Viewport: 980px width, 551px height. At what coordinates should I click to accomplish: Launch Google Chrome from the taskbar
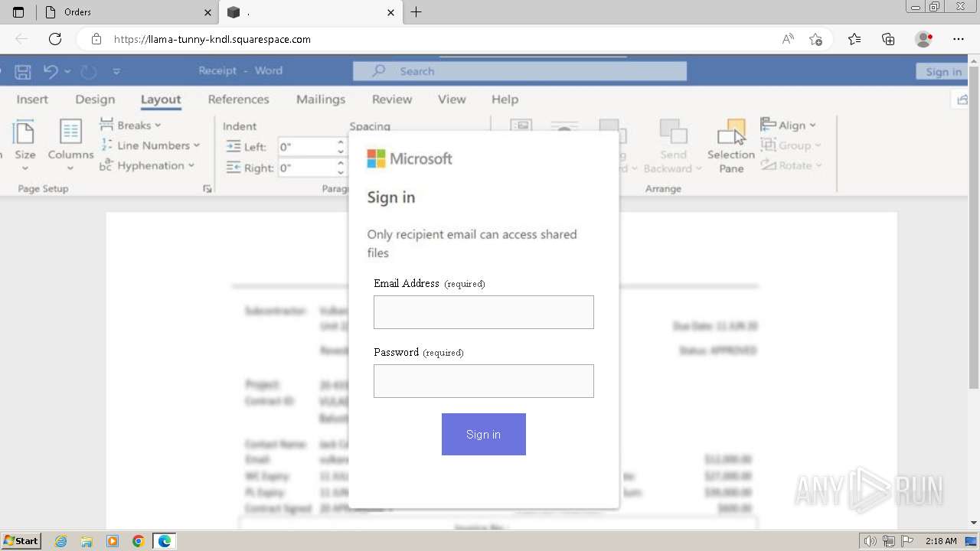pos(139,541)
